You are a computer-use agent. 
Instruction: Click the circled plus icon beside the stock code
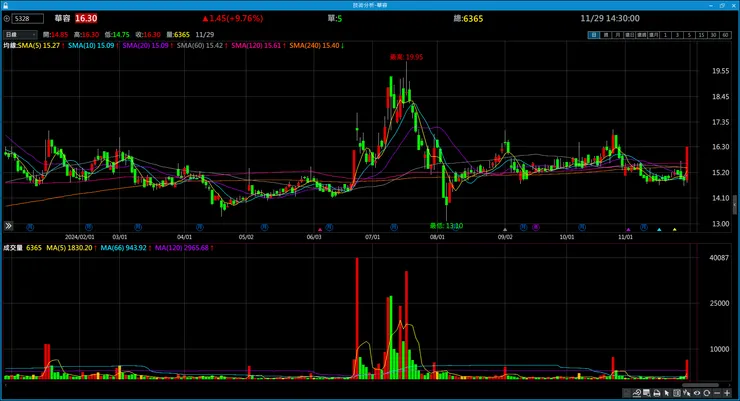click(x=7, y=18)
